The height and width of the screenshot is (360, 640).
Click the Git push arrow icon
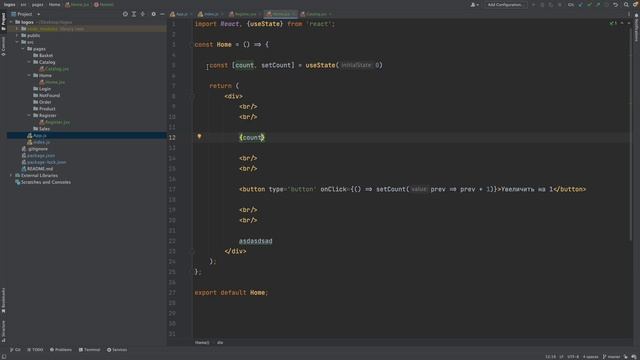click(598, 4)
